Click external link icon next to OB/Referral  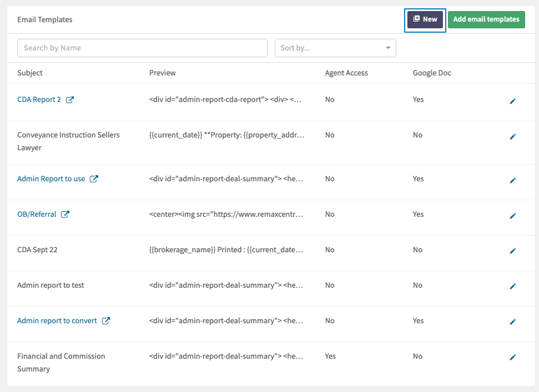click(x=65, y=215)
